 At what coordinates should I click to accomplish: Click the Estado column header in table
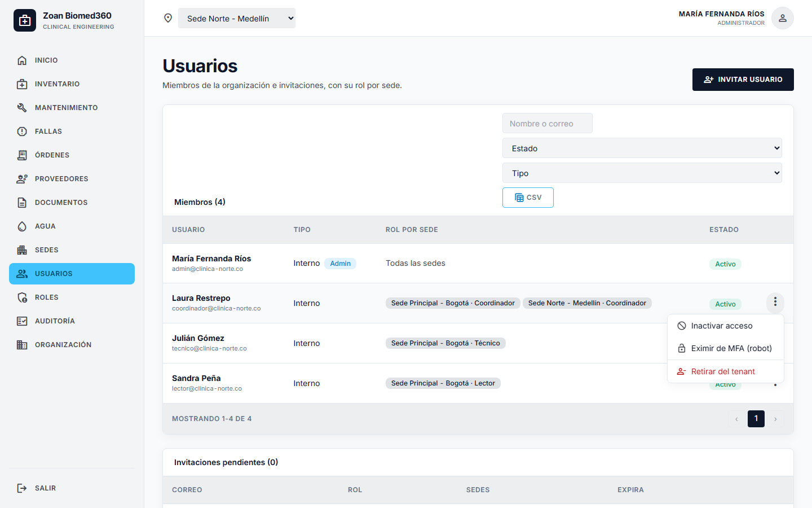coord(724,230)
